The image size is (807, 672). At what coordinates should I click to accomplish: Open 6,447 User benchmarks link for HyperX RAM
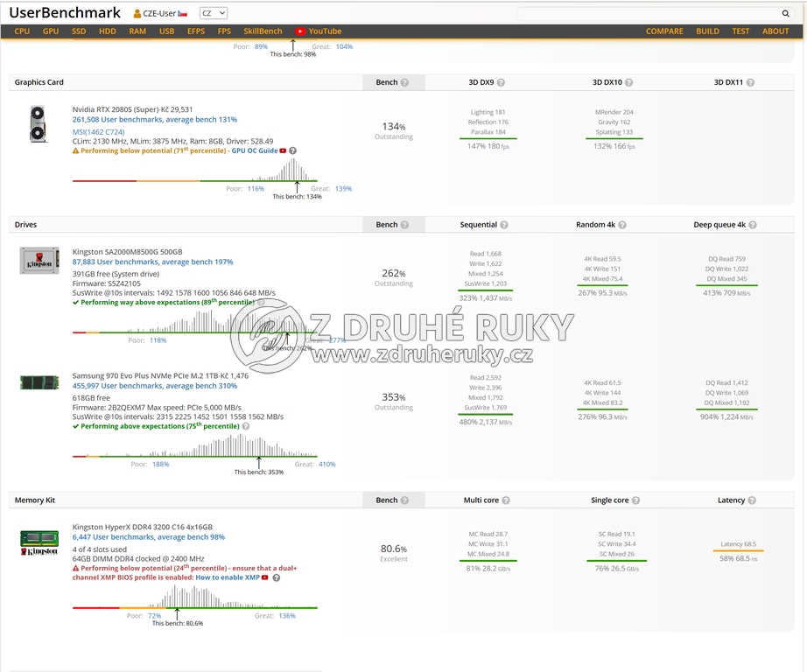(x=148, y=537)
